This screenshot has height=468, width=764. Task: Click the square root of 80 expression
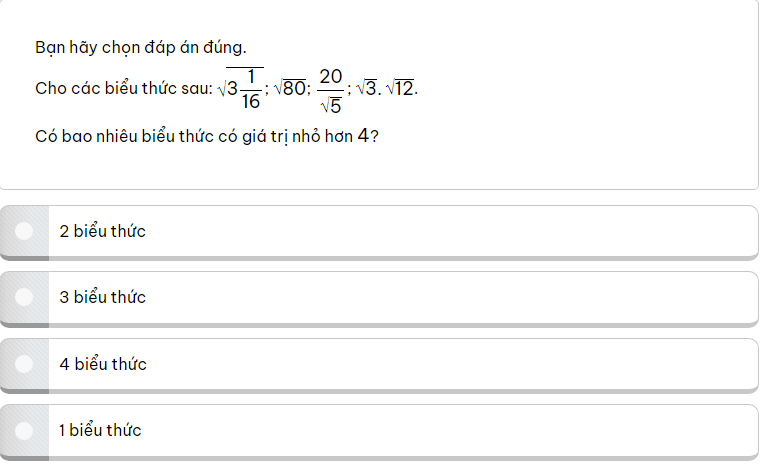coord(290,89)
